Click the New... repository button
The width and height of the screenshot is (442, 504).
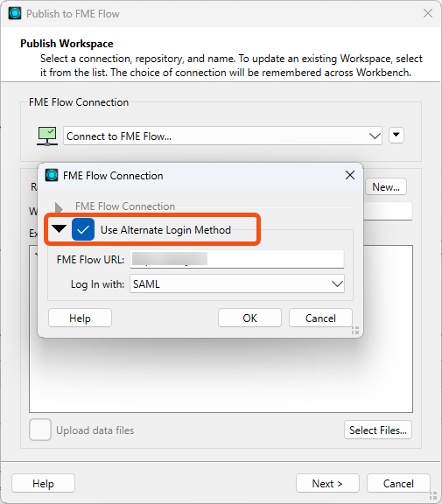(386, 186)
